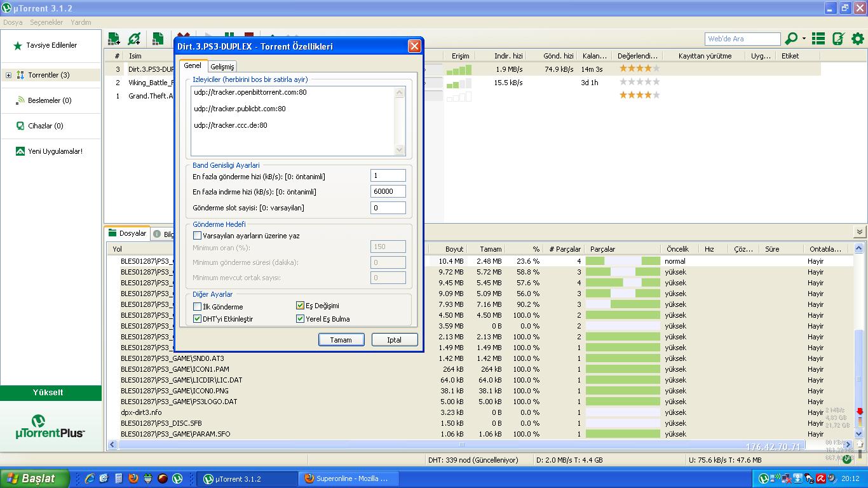Sort by Indir. hizi column header
This screenshot has width=868, height=488.
500,56
